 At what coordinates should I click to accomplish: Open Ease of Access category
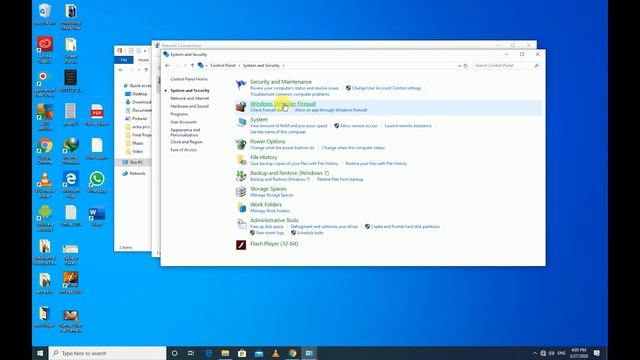tap(184, 150)
